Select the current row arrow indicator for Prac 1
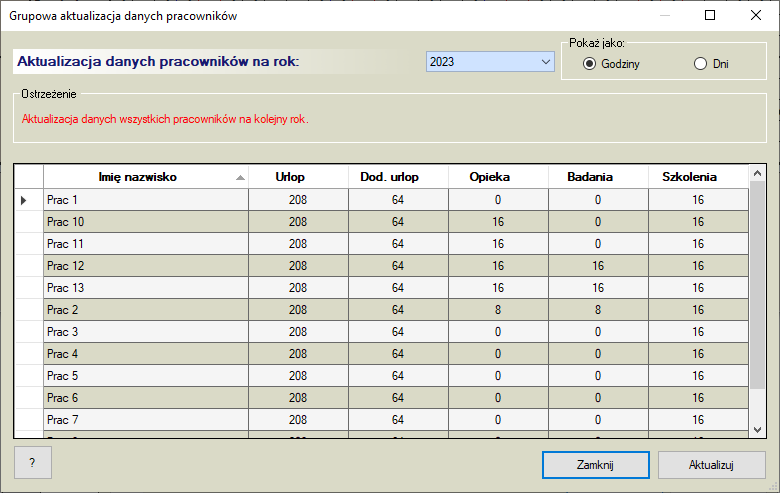Image resolution: width=780 pixels, height=493 pixels. 28,200
